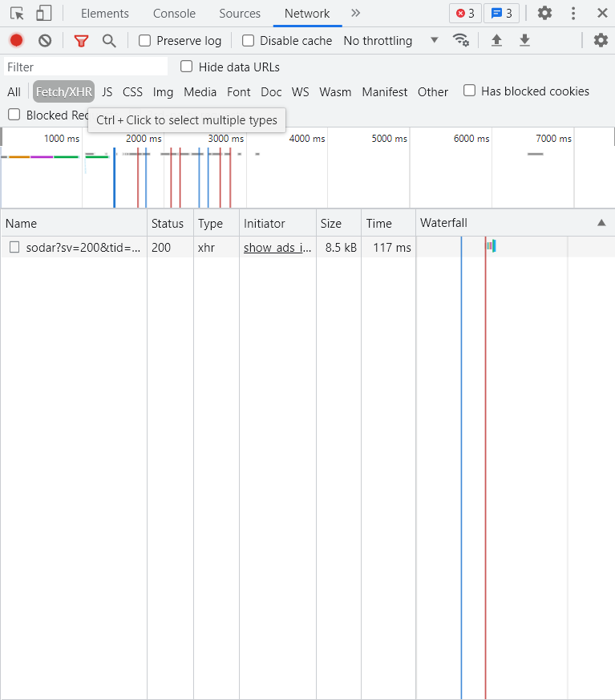
Task: Open DevTools settings gear icon
Action: click(544, 13)
